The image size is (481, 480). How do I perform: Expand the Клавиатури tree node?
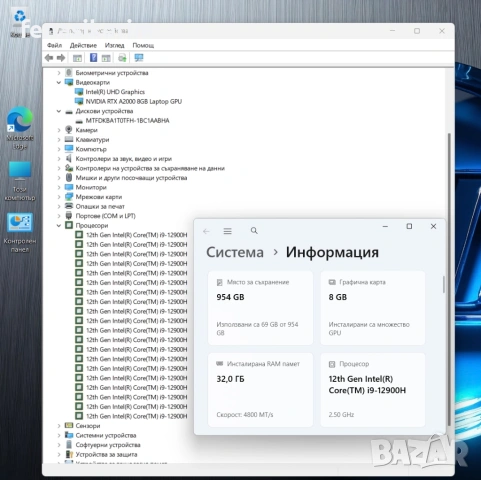pyautogui.click(x=59, y=140)
